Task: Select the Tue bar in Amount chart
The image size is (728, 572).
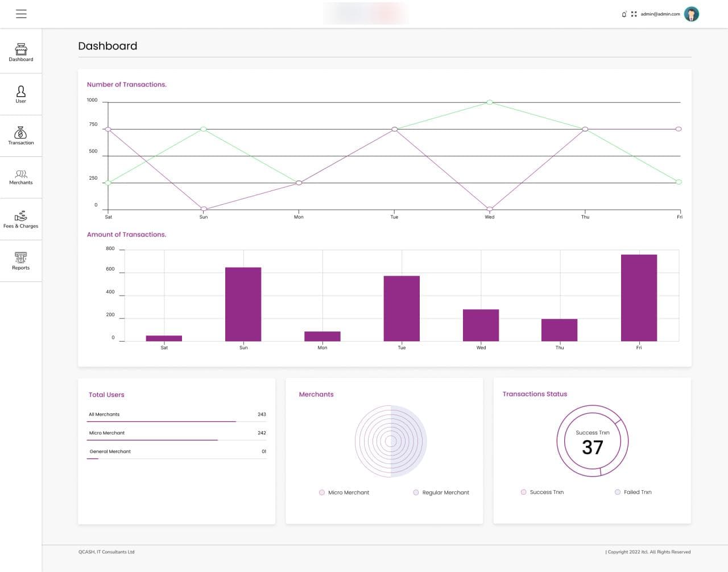Action: click(402, 309)
